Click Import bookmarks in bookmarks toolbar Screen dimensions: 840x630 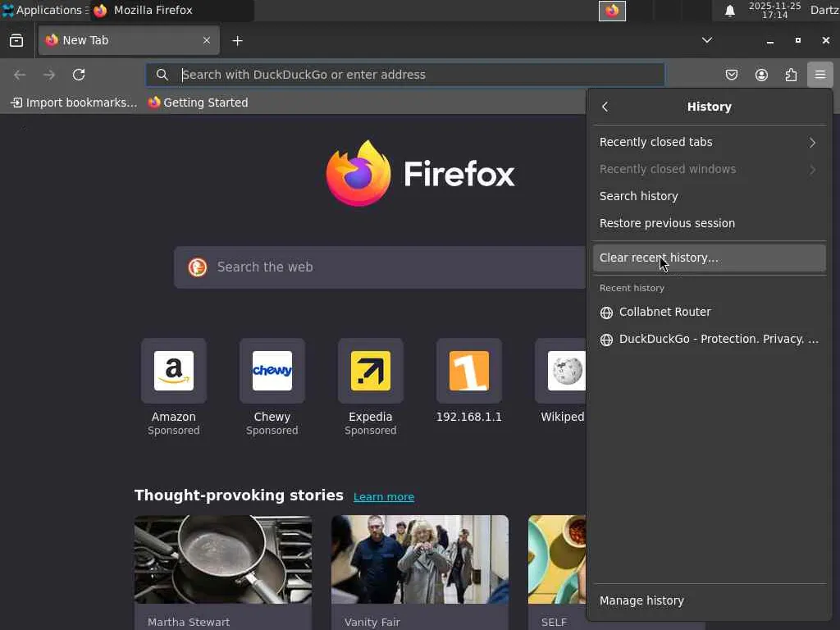coord(74,103)
